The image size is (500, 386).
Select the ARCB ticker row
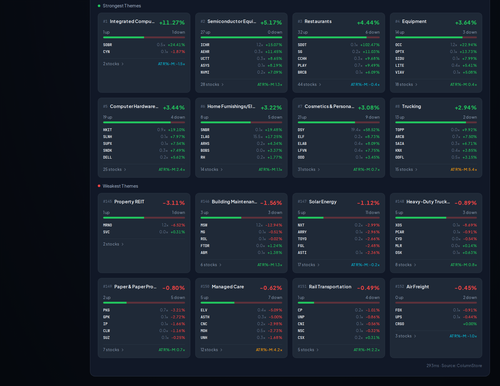436,137
